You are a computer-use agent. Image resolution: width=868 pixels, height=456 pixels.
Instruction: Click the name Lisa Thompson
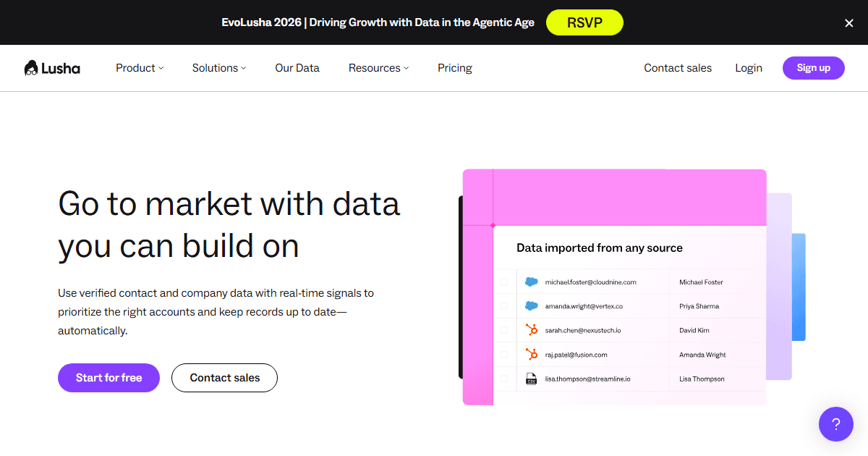point(702,379)
